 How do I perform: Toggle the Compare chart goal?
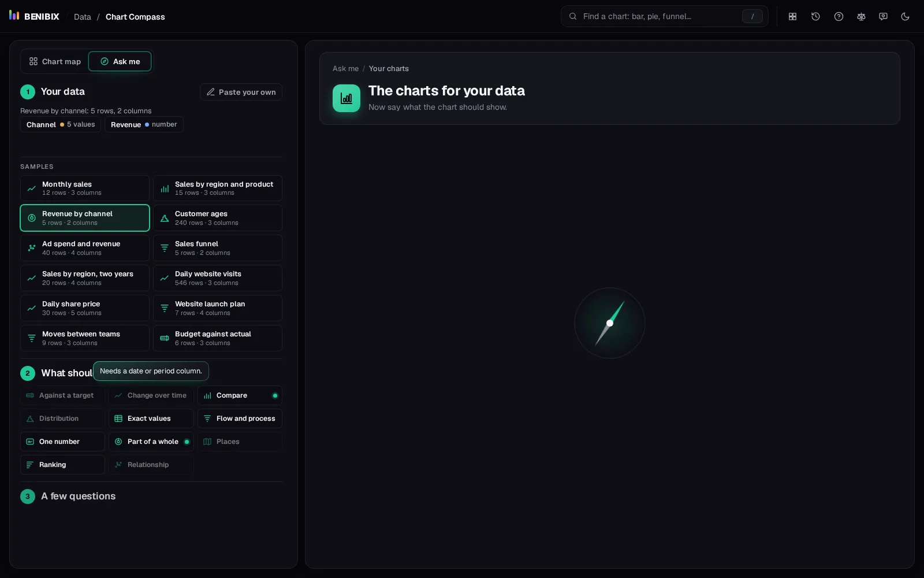tap(240, 395)
